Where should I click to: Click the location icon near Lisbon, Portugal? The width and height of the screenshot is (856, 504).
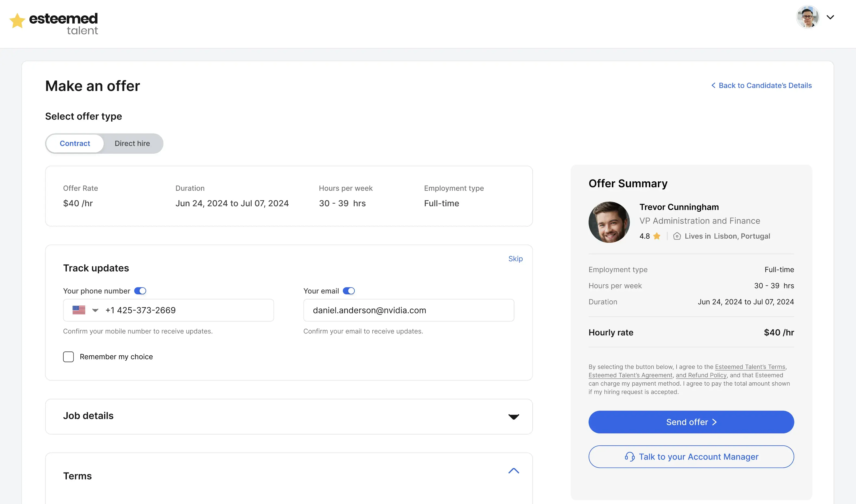(x=677, y=236)
